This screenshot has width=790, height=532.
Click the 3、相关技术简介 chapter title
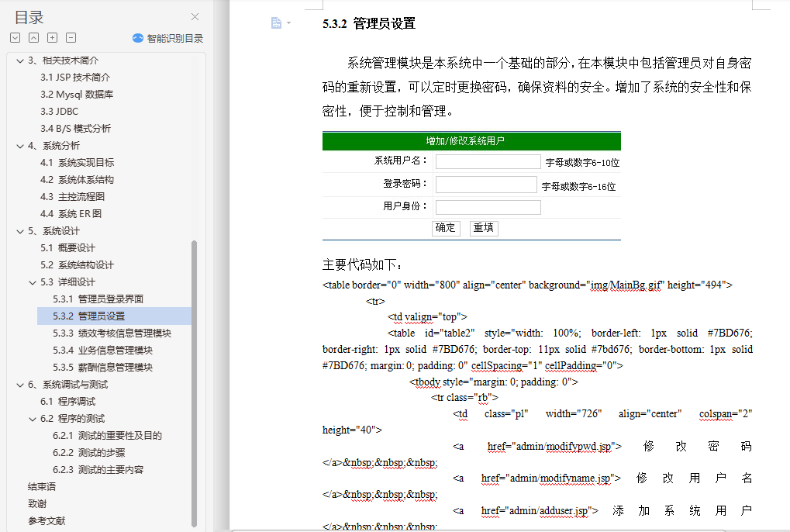tap(63, 60)
